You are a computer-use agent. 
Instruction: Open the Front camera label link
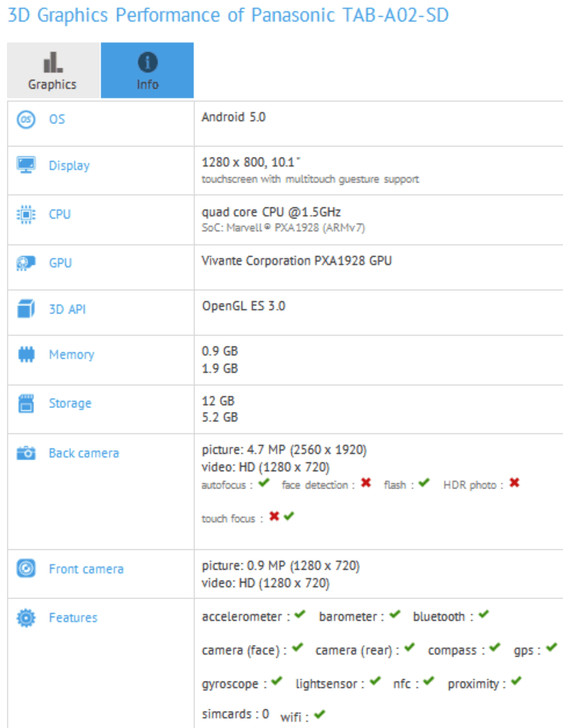87,570
